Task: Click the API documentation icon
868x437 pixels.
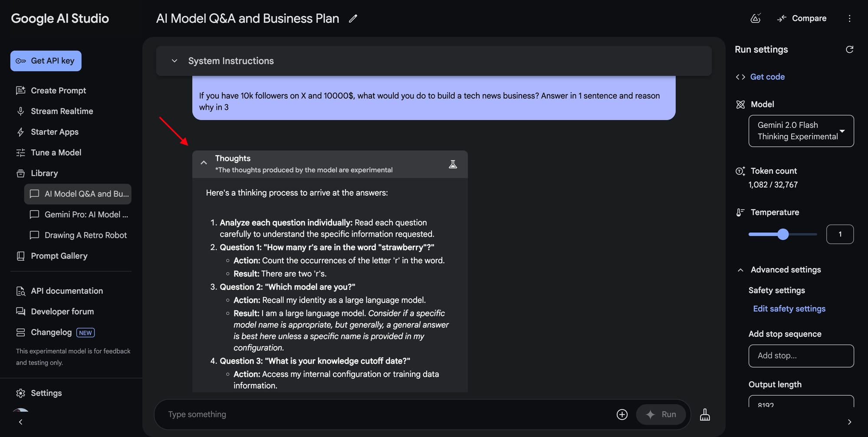Action: point(20,291)
